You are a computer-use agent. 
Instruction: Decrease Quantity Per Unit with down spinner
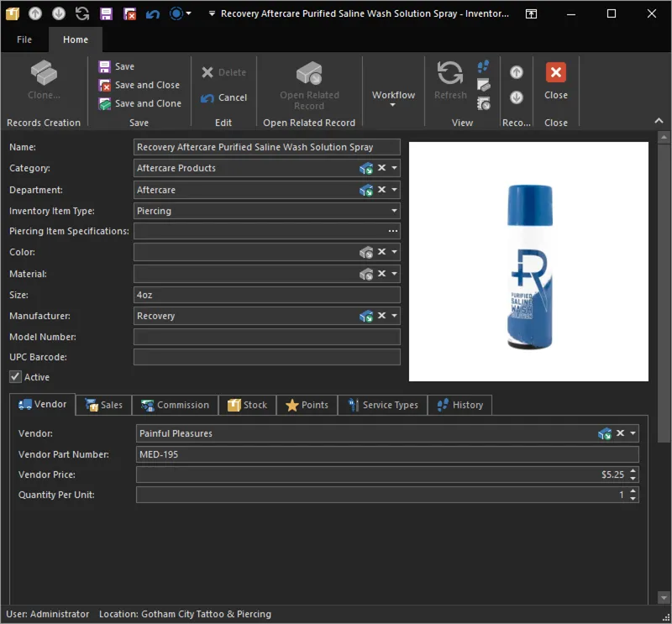[x=633, y=498]
